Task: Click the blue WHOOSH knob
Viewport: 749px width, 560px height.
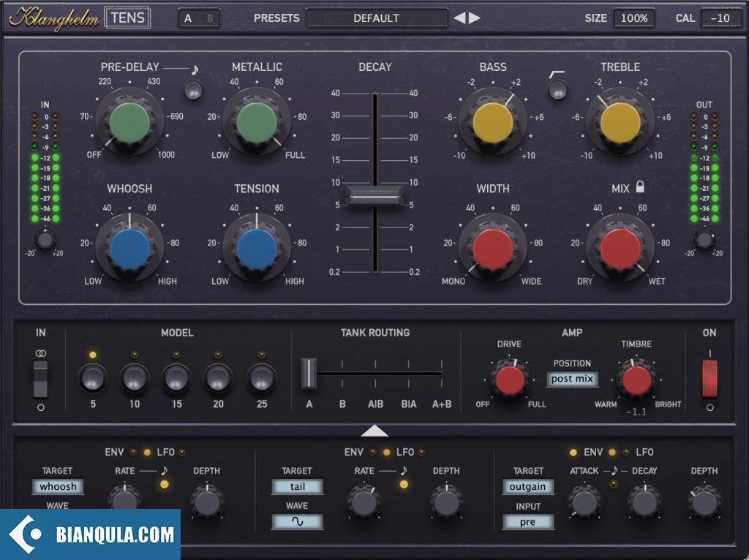Action: coord(129,249)
